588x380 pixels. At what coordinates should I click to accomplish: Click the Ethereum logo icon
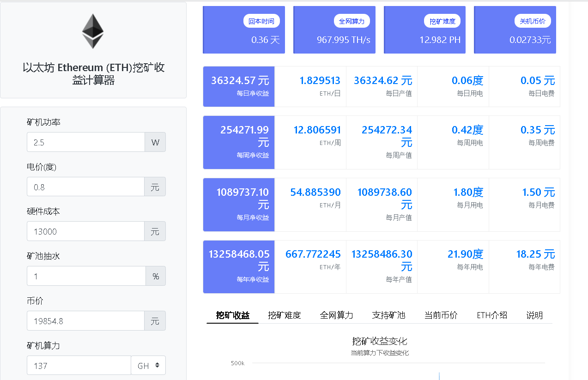pyautogui.click(x=93, y=30)
